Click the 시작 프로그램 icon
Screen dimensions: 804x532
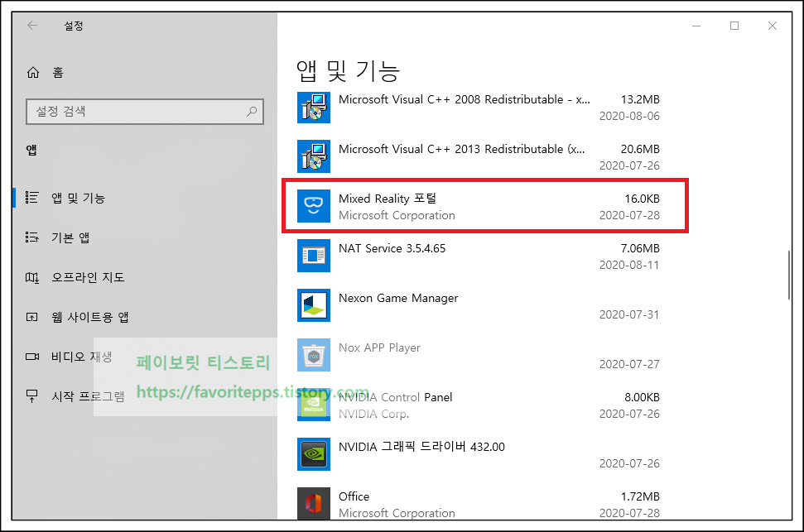tap(31, 396)
